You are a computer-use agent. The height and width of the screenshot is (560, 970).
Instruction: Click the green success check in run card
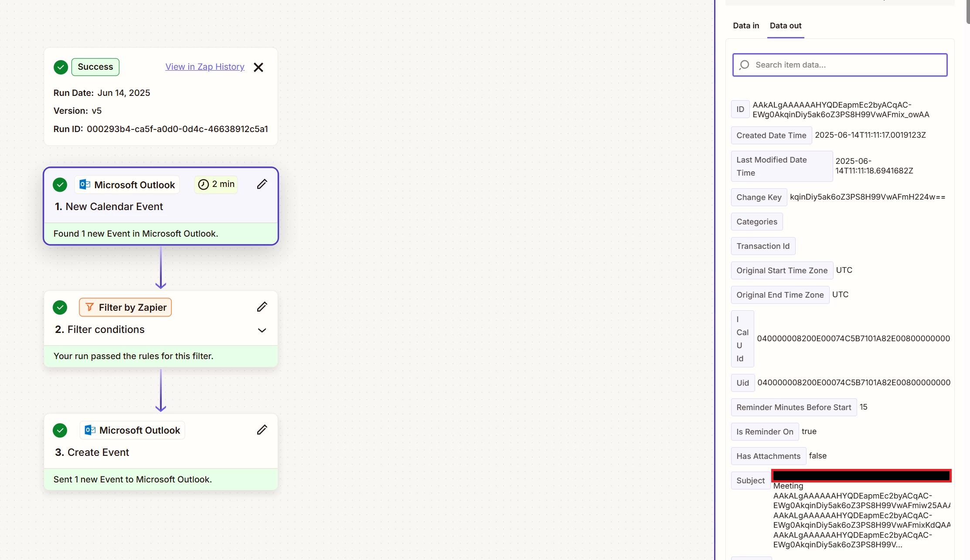point(61,67)
